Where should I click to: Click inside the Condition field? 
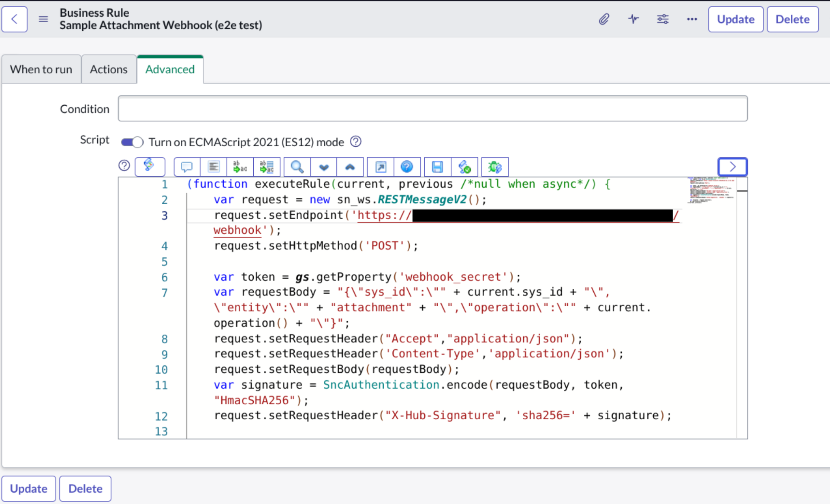(x=432, y=109)
